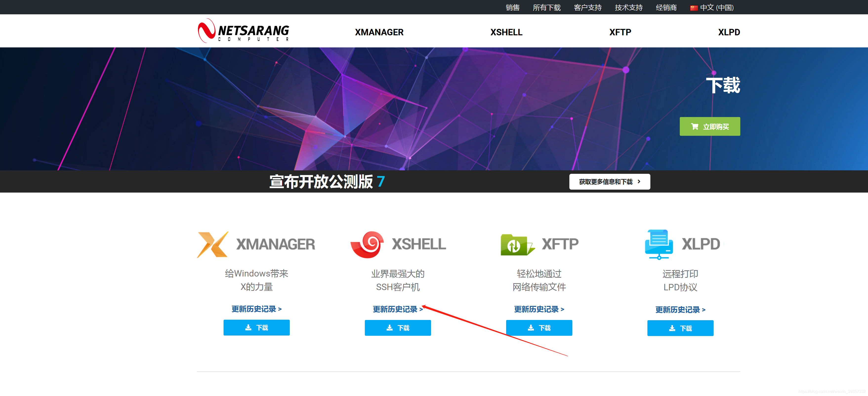
Task: Click the green 立即购买 button
Action: tap(710, 126)
